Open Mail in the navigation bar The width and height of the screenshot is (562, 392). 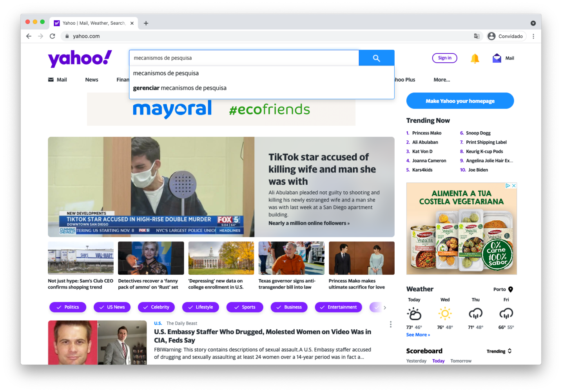[x=57, y=80]
